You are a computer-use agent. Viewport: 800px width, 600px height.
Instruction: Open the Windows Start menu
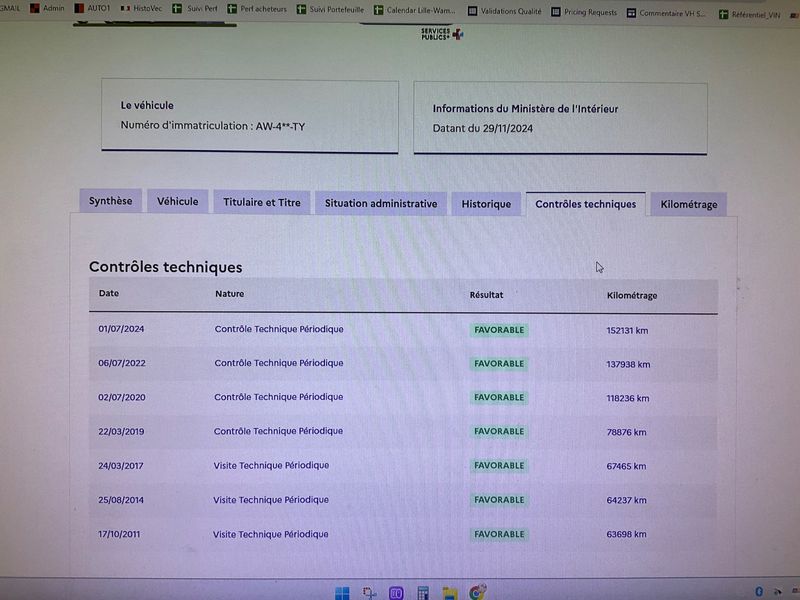tap(342, 593)
